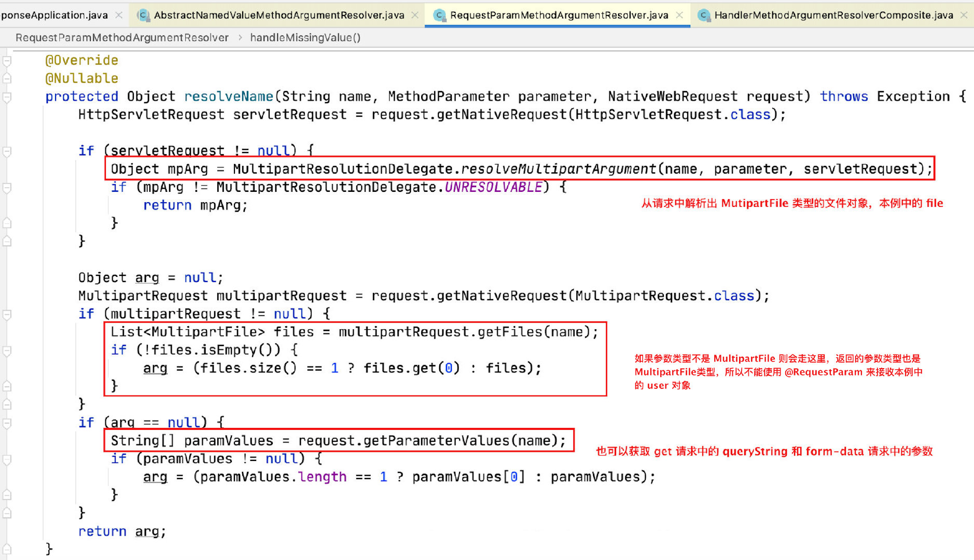Viewport: 974px width, 560px height.
Task: Click the 'List<MultipartFile> files' declaration
Action: click(213, 332)
